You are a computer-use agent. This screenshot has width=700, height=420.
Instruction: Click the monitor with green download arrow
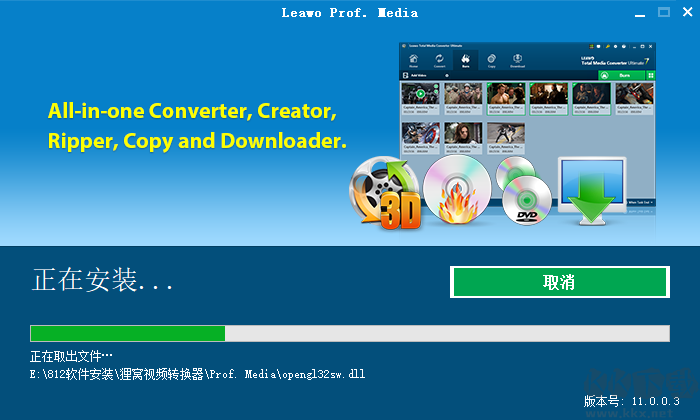592,191
